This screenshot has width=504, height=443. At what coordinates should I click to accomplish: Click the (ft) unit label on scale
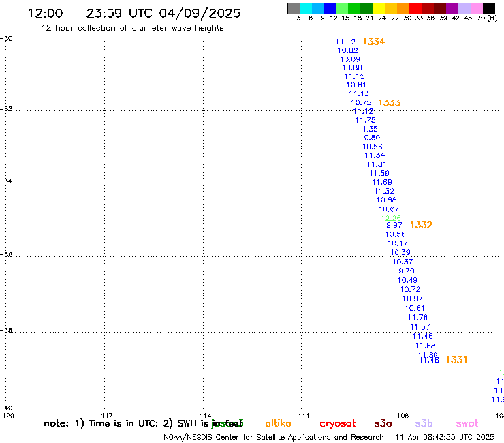click(x=492, y=18)
